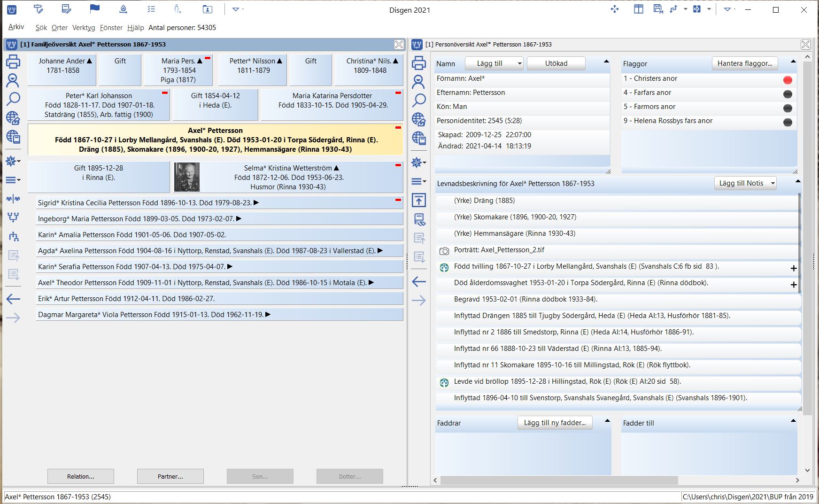Image resolution: width=819 pixels, height=504 pixels.
Task: Click magnifier search icon in Familjeöversikt sidebar
Action: [13, 99]
